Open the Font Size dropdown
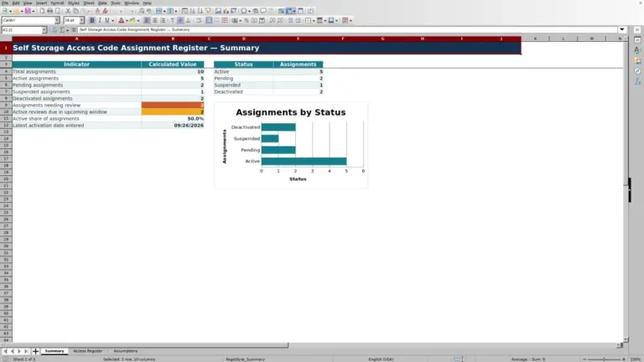This screenshot has height=362, width=644. [x=81, y=20]
